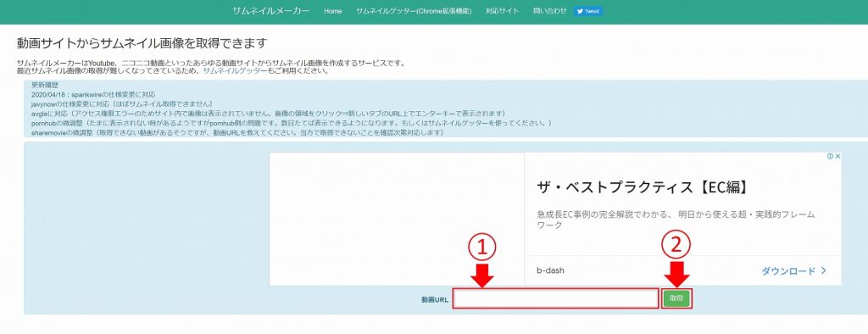Click the b-dash advertiser name
The height and width of the screenshot is (334, 868).
point(550,271)
